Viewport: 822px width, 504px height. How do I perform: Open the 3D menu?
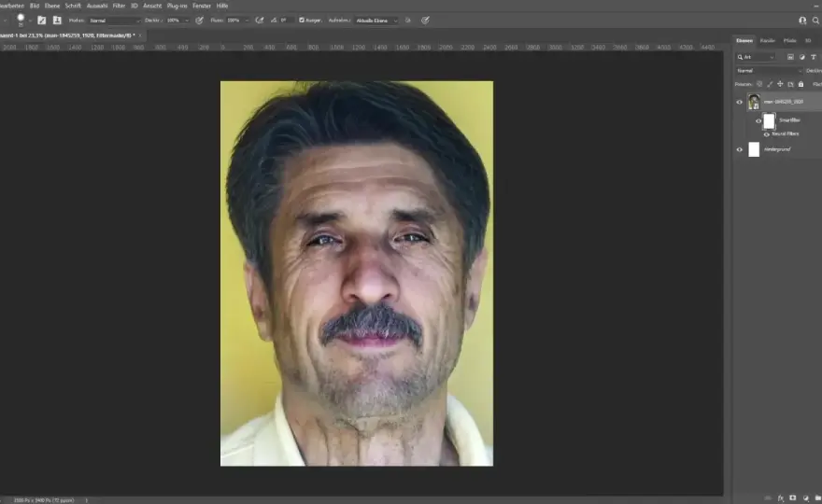point(135,6)
